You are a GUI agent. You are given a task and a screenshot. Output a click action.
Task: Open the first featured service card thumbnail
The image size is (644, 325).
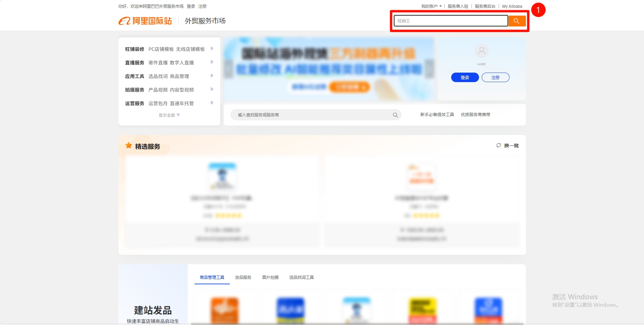[x=222, y=176]
